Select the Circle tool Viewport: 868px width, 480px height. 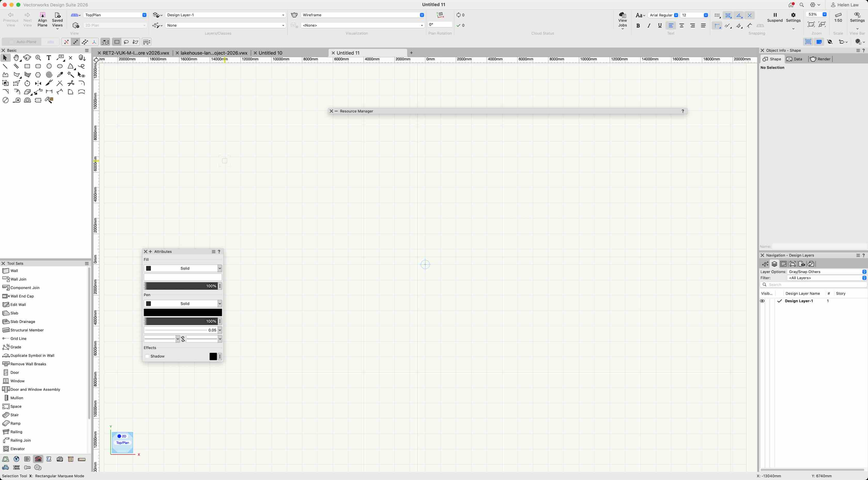pos(49,66)
